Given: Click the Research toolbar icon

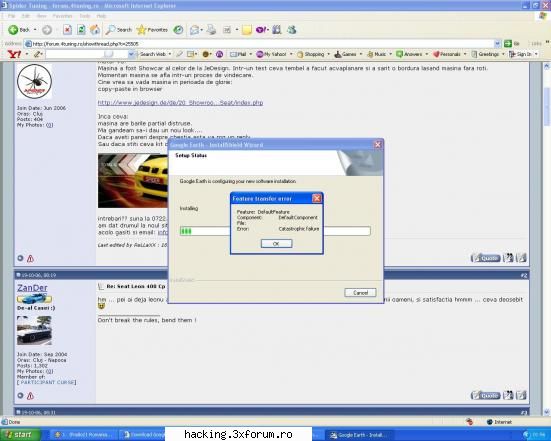Looking at the screenshot, I should click(277, 30).
